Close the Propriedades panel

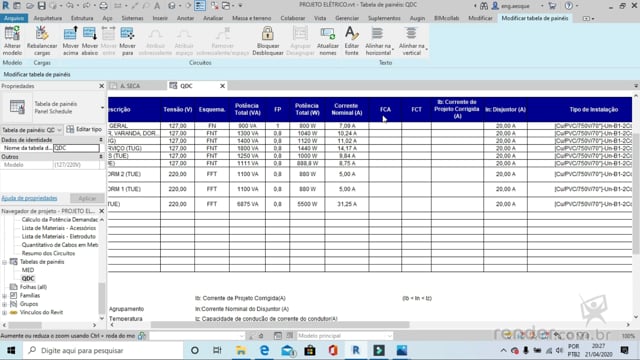pos(102,86)
